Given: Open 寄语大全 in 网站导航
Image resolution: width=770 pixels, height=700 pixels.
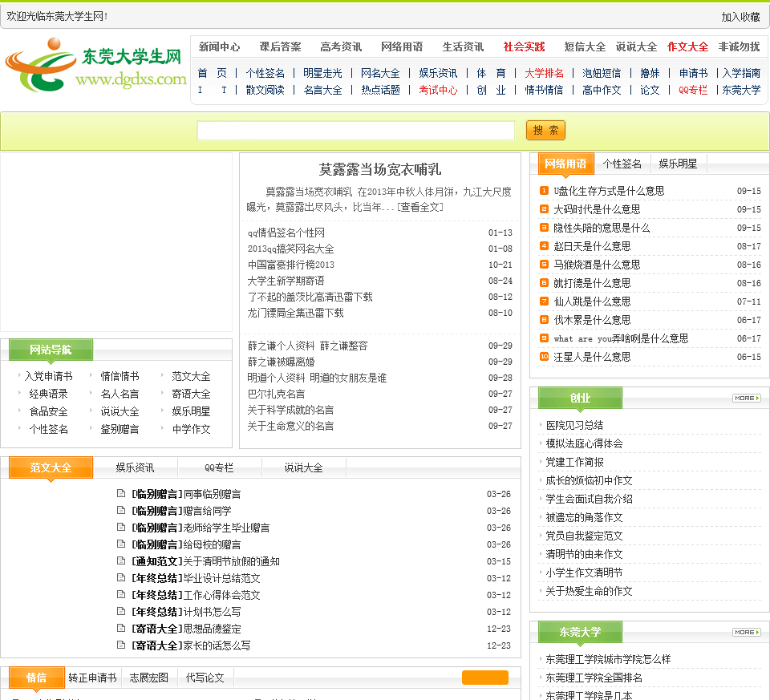Looking at the screenshot, I should 191,394.
